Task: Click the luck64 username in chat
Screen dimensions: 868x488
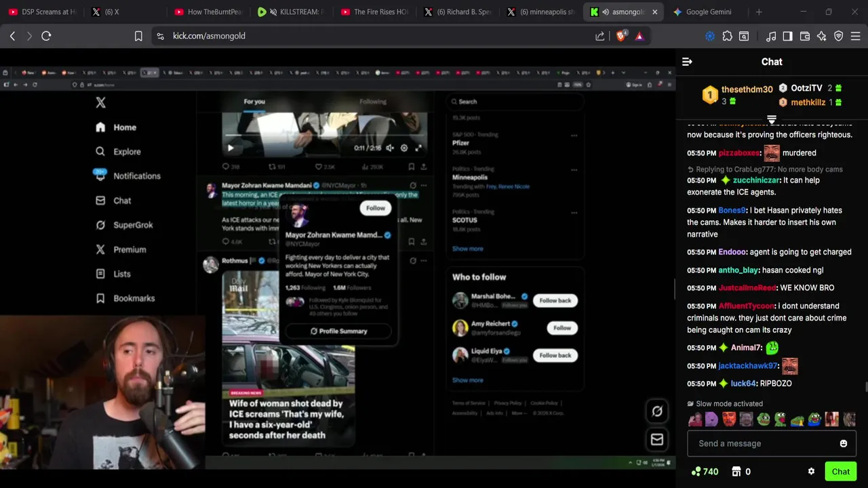Action: pyautogui.click(x=743, y=384)
